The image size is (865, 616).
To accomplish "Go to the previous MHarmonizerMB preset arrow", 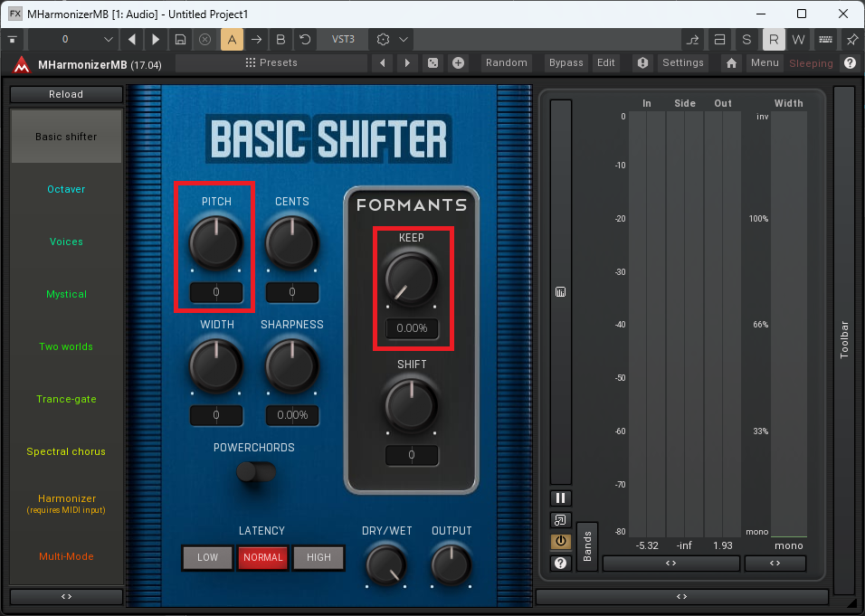I will (383, 63).
